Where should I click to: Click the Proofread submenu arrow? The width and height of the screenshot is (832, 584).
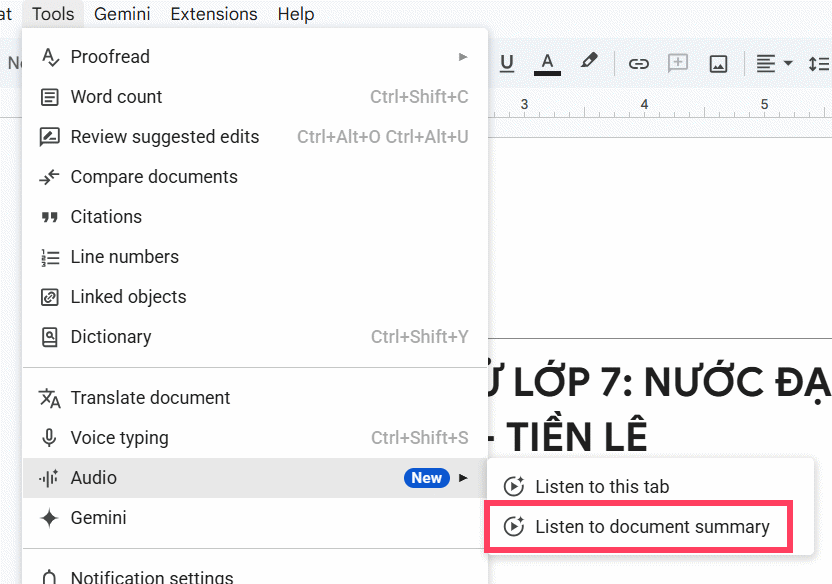463,57
